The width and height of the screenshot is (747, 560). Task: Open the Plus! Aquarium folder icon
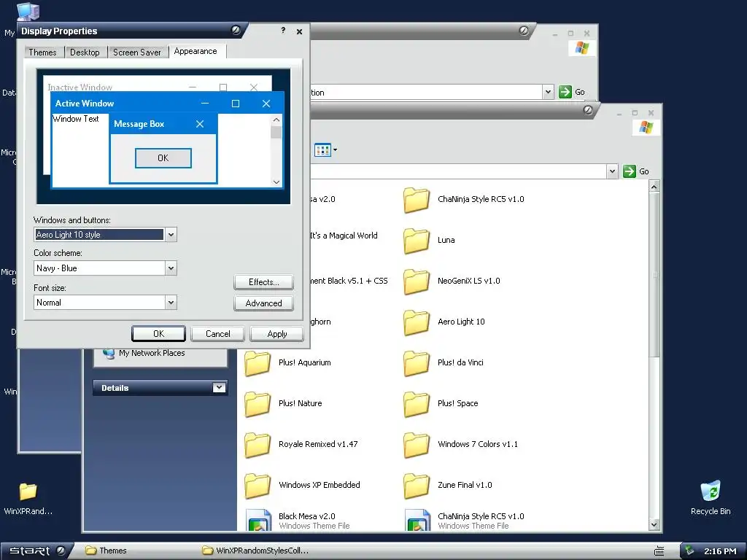tap(258, 363)
